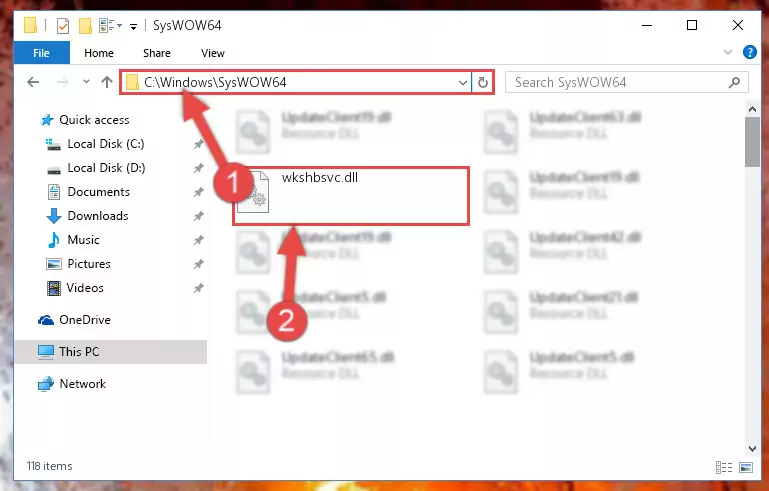Click the pin icon next to Local Disk (D:)
This screenshot has height=491, width=769.
click(x=198, y=168)
